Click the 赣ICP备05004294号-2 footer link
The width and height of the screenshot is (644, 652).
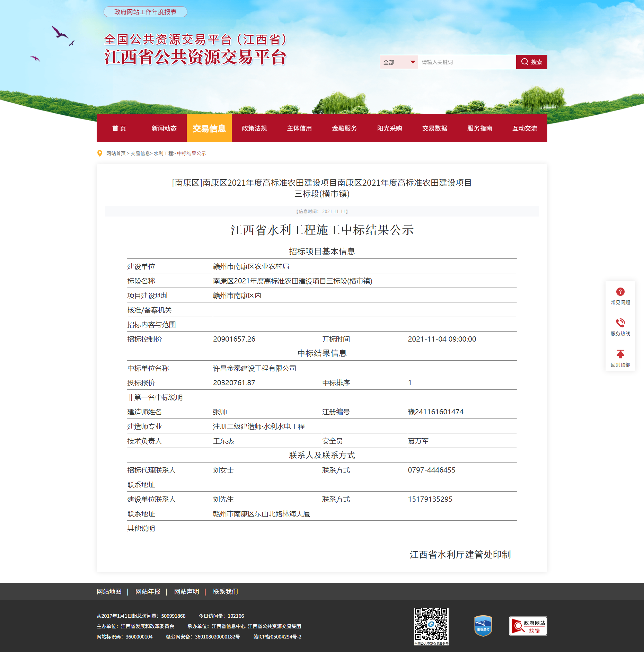click(x=277, y=636)
